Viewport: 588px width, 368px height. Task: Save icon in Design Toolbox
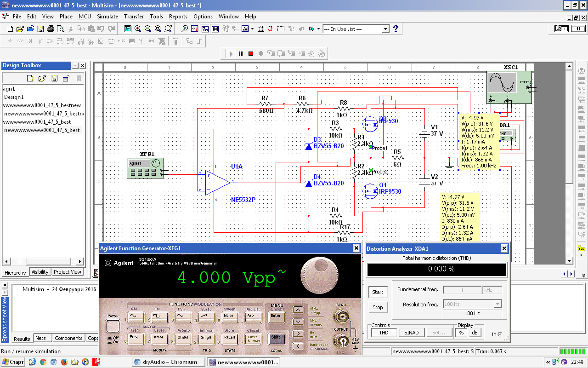coord(54,78)
